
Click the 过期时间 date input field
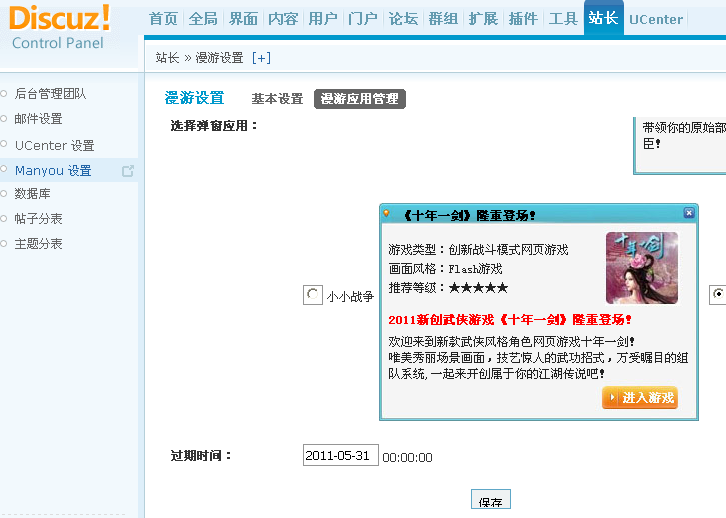point(341,455)
